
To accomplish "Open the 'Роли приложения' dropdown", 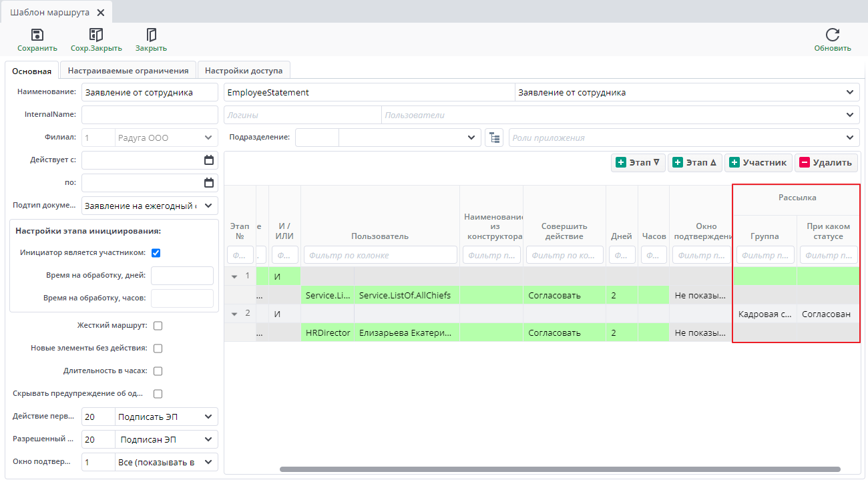I will (850, 138).
